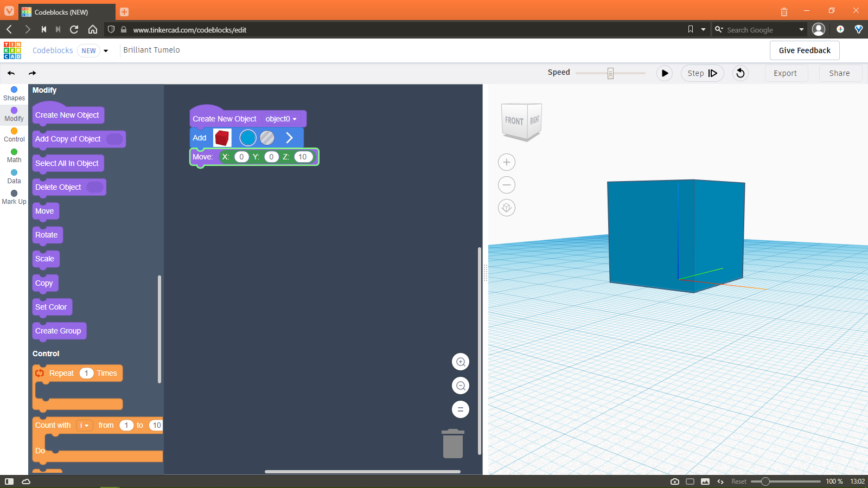Edit the Count with from value

point(126,426)
